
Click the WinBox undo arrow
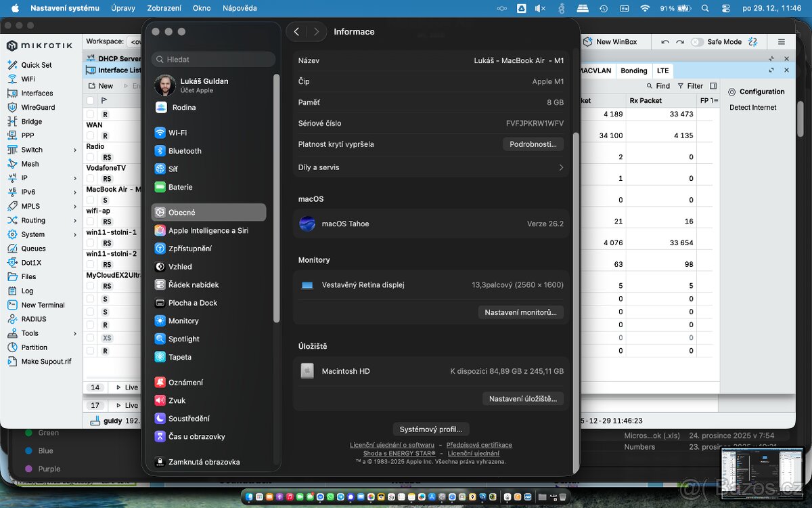(x=665, y=42)
